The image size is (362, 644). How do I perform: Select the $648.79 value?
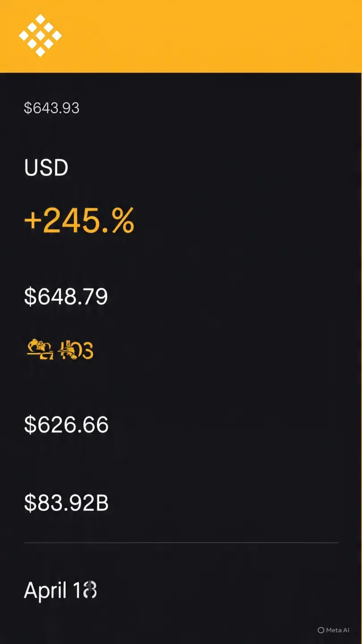(66, 297)
